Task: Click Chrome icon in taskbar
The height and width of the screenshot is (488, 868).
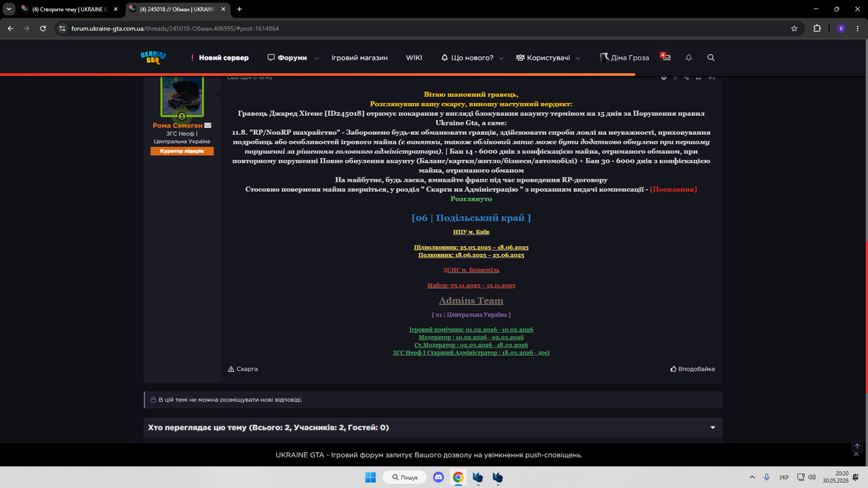Action: click(458, 477)
